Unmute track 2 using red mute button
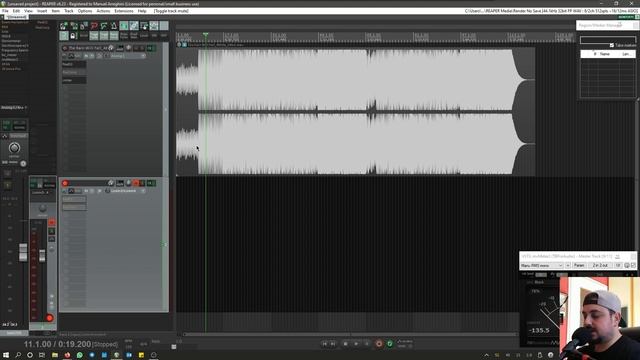This screenshot has width=640, height=360. coord(136,183)
